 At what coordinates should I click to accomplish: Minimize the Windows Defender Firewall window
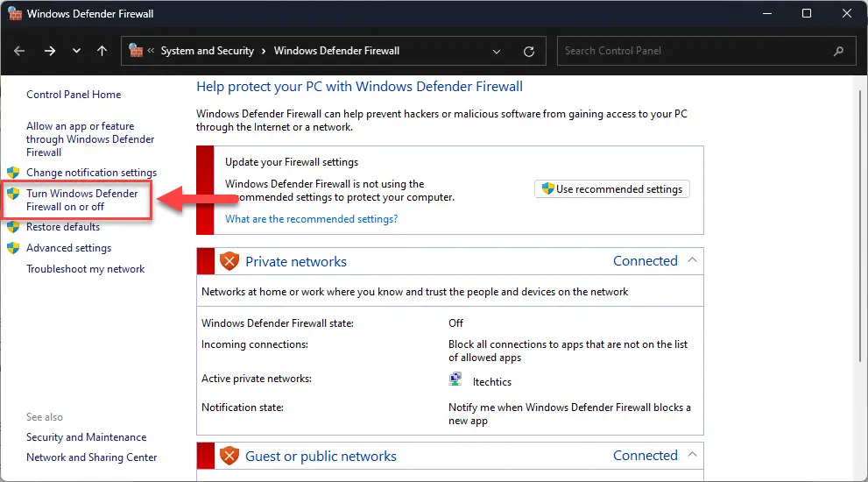coord(767,13)
